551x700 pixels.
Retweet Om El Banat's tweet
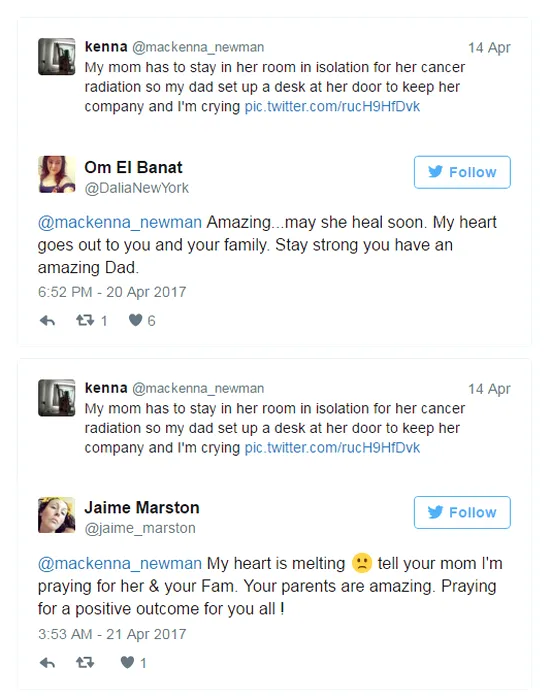click(85, 321)
